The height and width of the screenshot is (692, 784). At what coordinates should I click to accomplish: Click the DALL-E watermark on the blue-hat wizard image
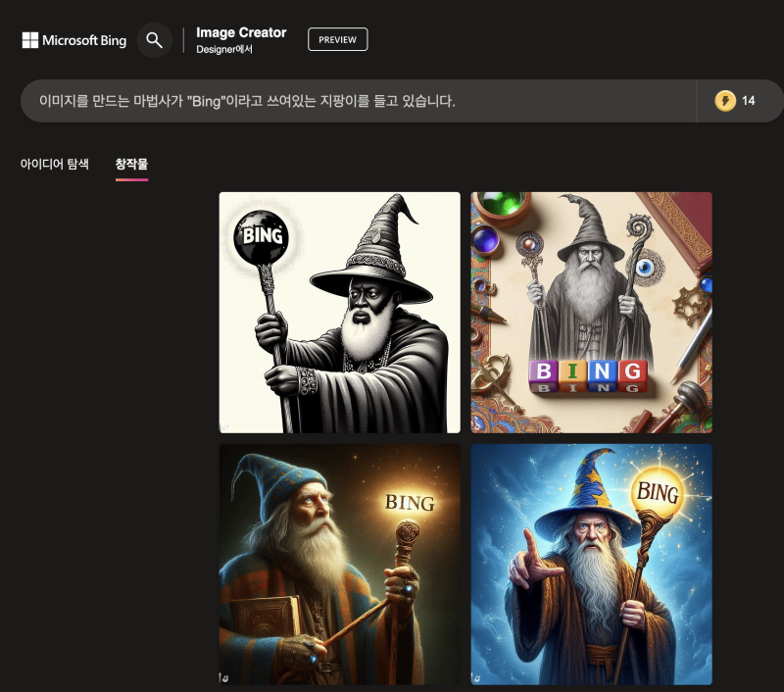tap(227, 676)
